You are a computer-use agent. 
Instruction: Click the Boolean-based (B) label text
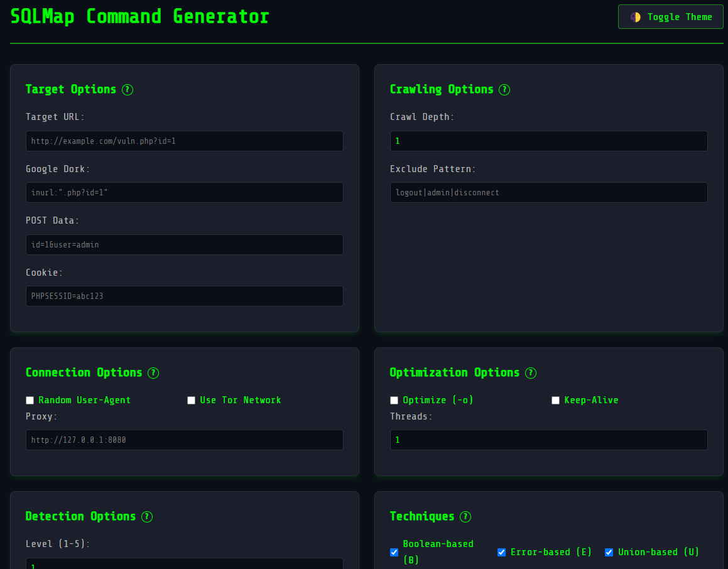[438, 552]
